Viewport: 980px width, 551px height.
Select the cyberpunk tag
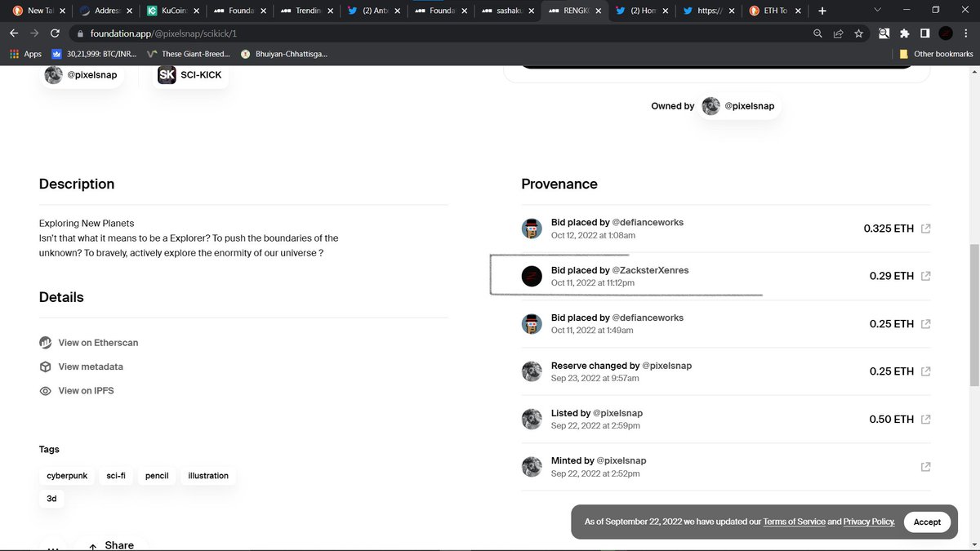click(67, 476)
